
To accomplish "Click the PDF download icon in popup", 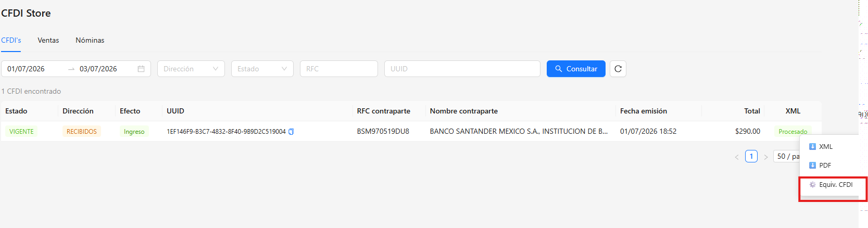I will click(x=812, y=166).
